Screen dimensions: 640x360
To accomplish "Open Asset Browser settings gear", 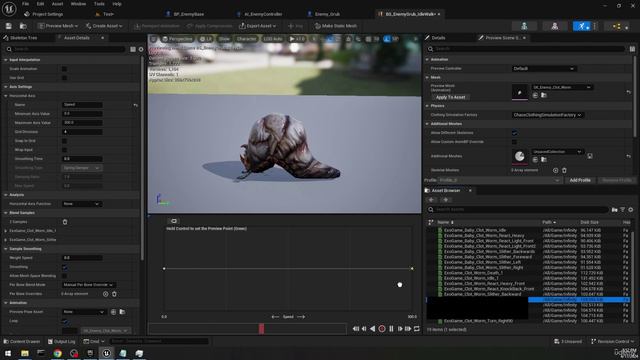I will 631,209.
